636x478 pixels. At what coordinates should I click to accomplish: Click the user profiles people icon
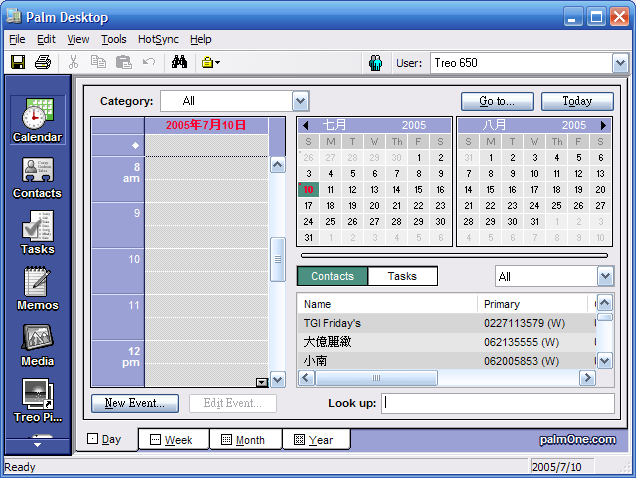coord(376,63)
